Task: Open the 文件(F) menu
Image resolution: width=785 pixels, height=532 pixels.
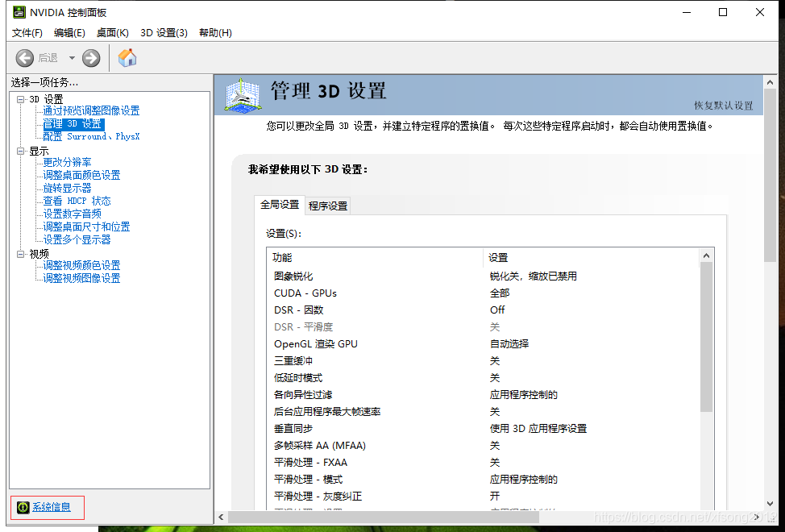Action: point(27,32)
